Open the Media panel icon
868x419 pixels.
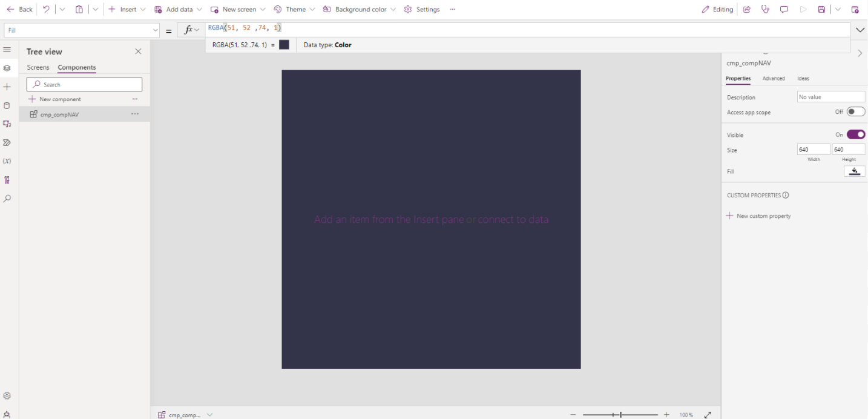(x=7, y=124)
